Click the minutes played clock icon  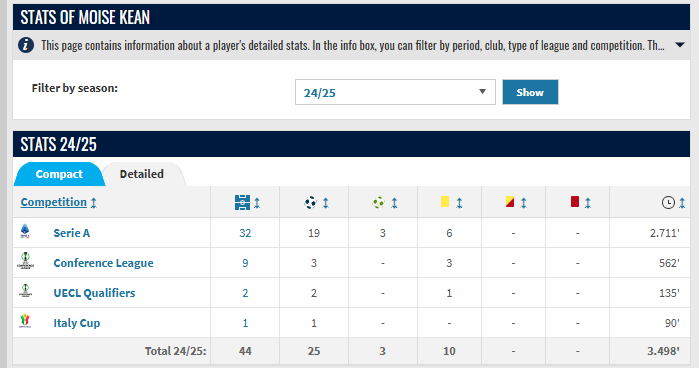tap(668, 203)
